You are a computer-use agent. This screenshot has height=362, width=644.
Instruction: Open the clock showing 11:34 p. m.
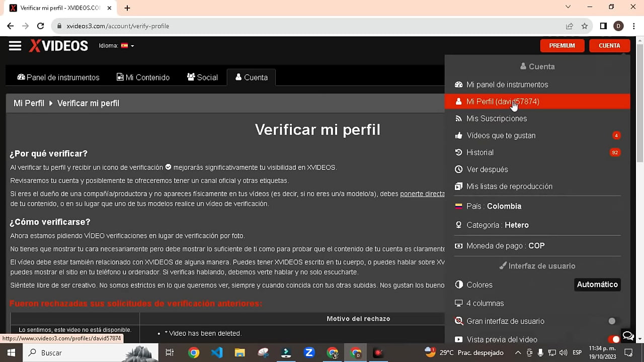(601, 353)
